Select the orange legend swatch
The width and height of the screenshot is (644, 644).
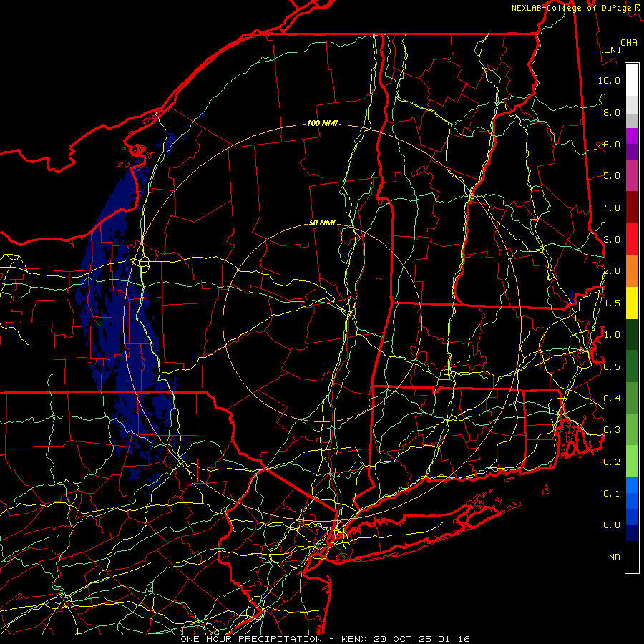pos(632,270)
